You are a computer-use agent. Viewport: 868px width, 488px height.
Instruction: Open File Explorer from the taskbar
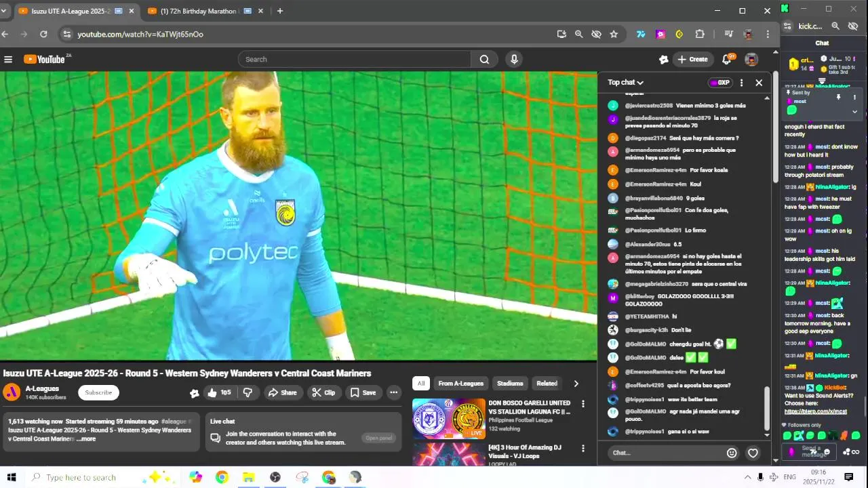pyautogui.click(x=248, y=477)
